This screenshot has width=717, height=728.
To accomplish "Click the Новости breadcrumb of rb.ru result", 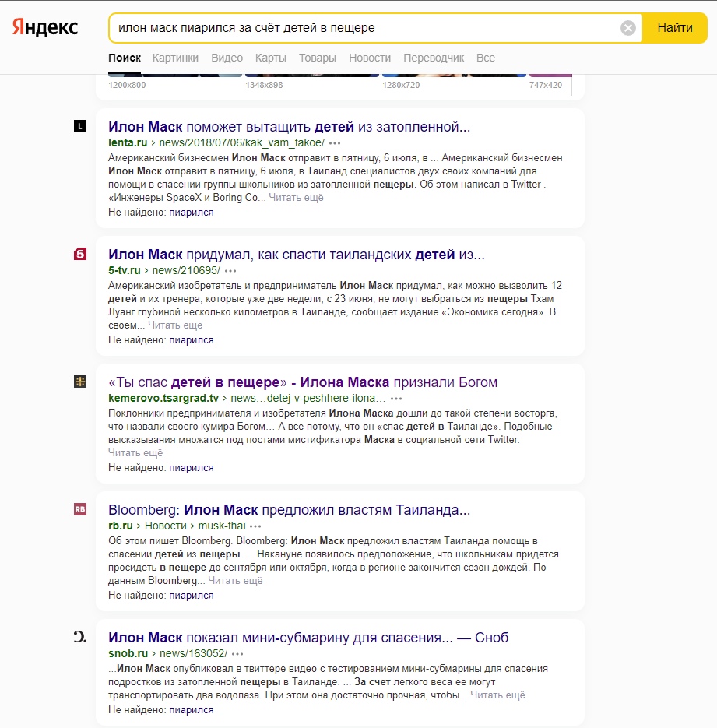I will click(166, 526).
